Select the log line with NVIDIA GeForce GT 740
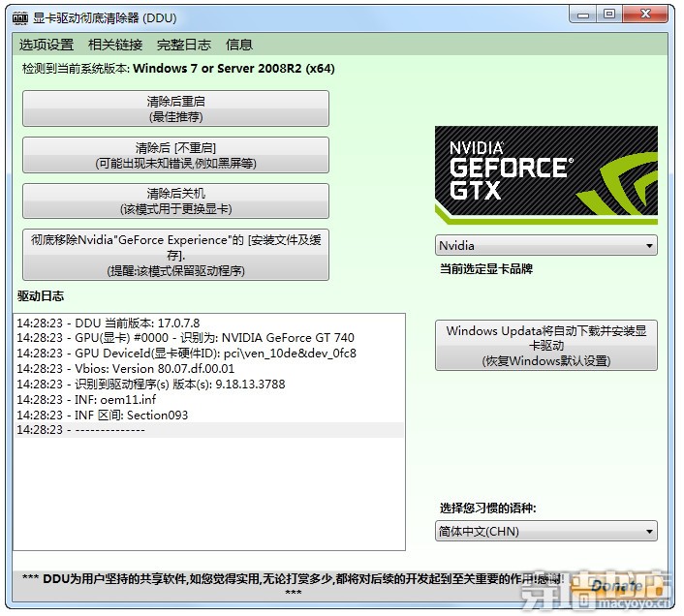Viewport: 684px width, 616px height. (x=208, y=338)
